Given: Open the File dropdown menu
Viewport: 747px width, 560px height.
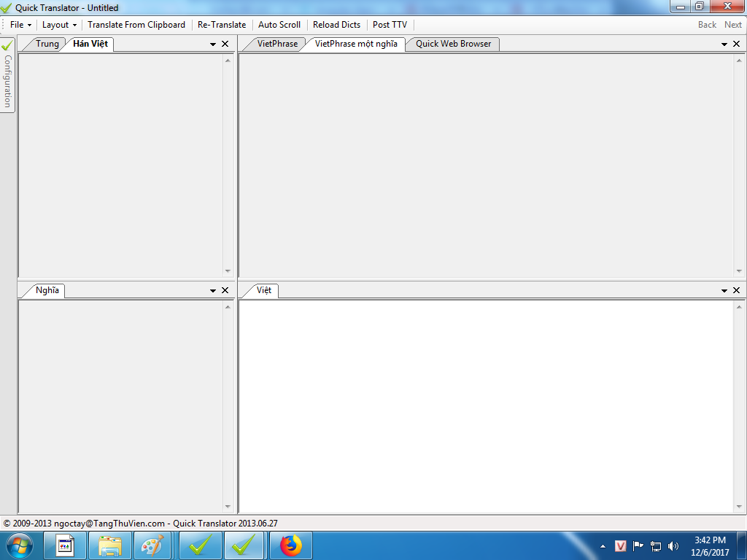Looking at the screenshot, I should point(20,25).
